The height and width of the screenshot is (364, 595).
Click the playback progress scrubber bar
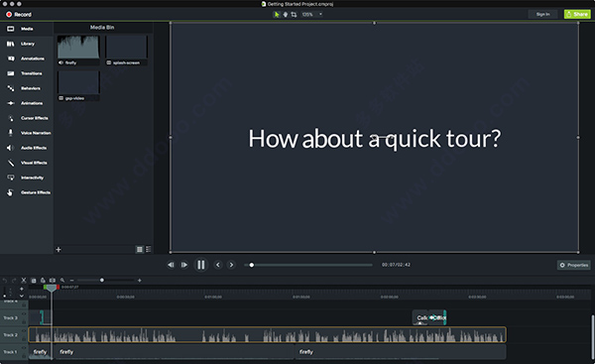(308, 265)
